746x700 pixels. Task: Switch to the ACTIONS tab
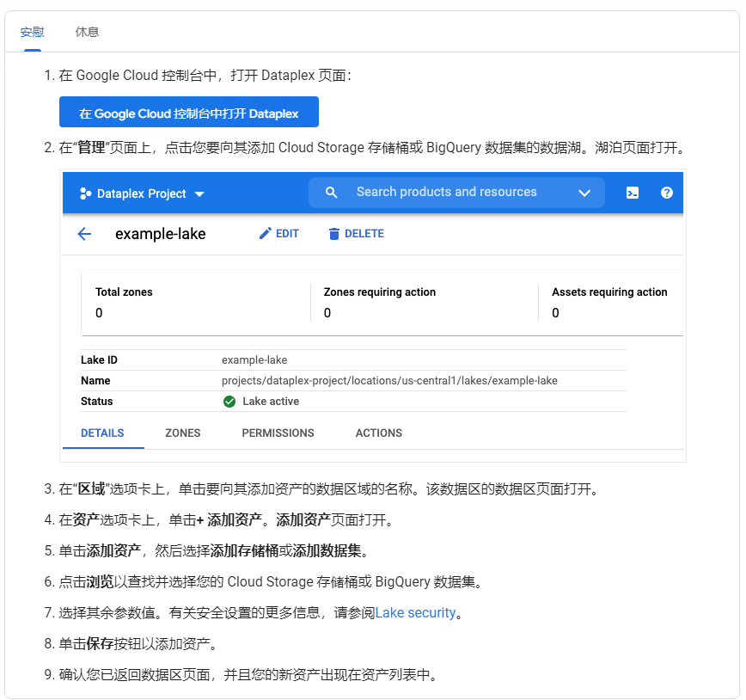(378, 433)
